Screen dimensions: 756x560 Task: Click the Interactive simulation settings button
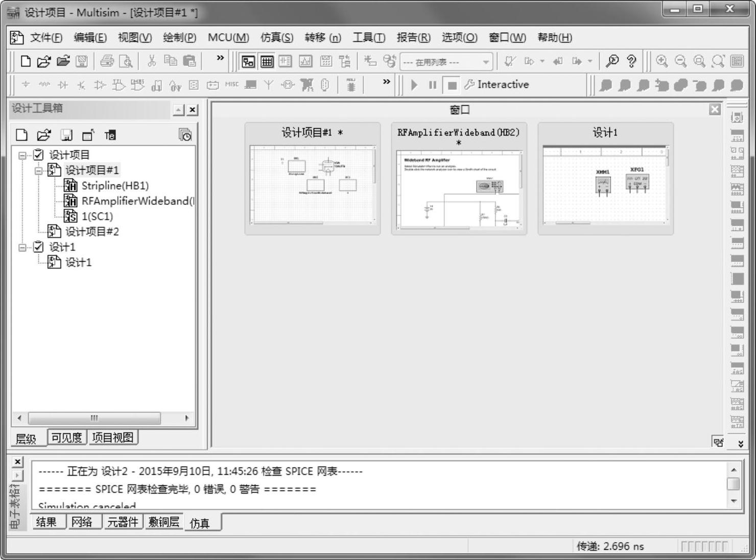coord(497,85)
